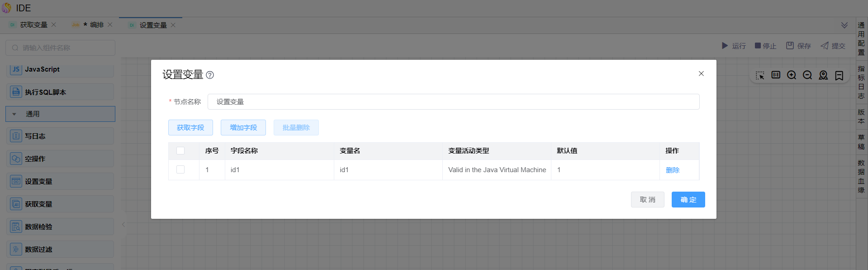Click the marquee selection tool icon
The height and width of the screenshot is (270, 868).
click(760, 75)
